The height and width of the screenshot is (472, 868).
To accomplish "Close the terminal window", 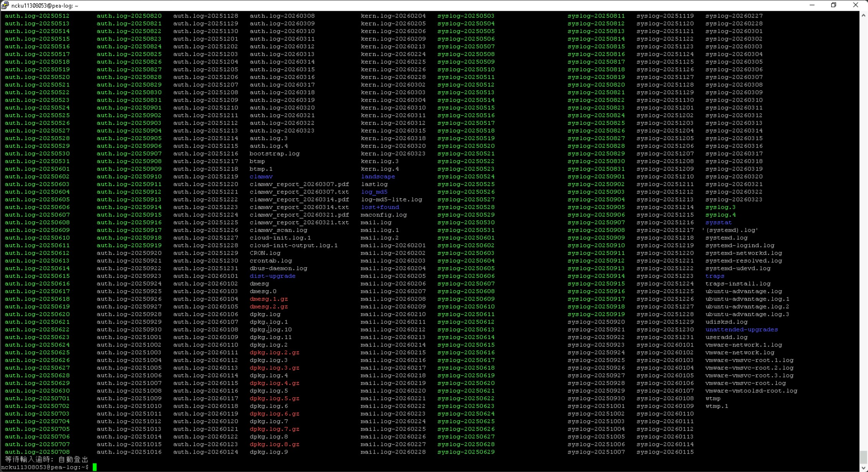I will pyautogui.click(x=856, y=5).
